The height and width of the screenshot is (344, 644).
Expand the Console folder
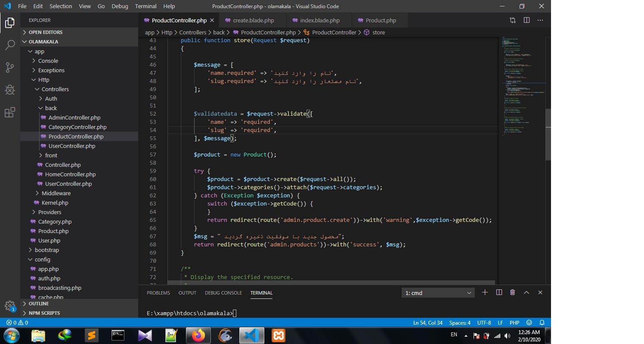click(x=79, y=61)
